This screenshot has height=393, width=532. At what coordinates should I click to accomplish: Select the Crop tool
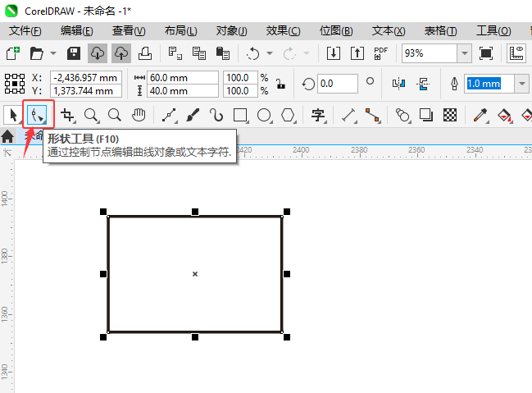pos(67,115)
